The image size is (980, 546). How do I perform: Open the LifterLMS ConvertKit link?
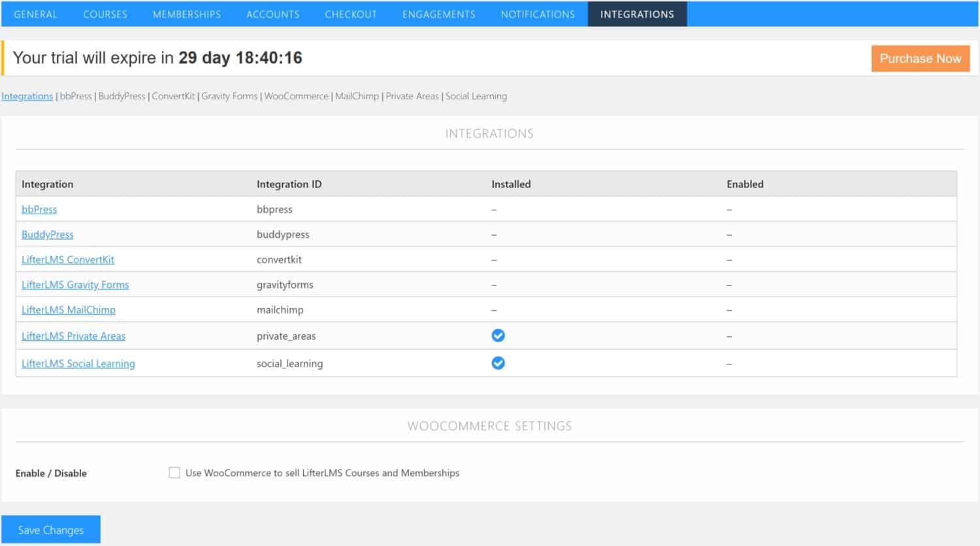tap(68, 259)
